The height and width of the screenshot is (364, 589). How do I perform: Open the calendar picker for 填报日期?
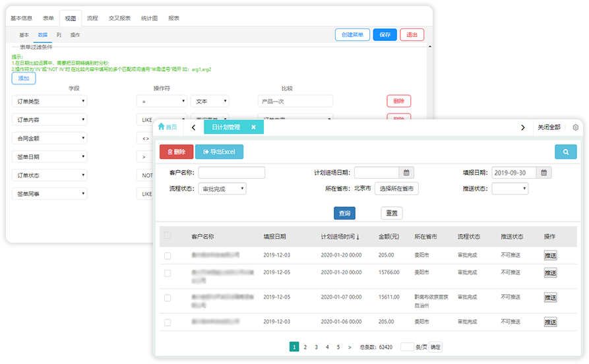[544, 173]
